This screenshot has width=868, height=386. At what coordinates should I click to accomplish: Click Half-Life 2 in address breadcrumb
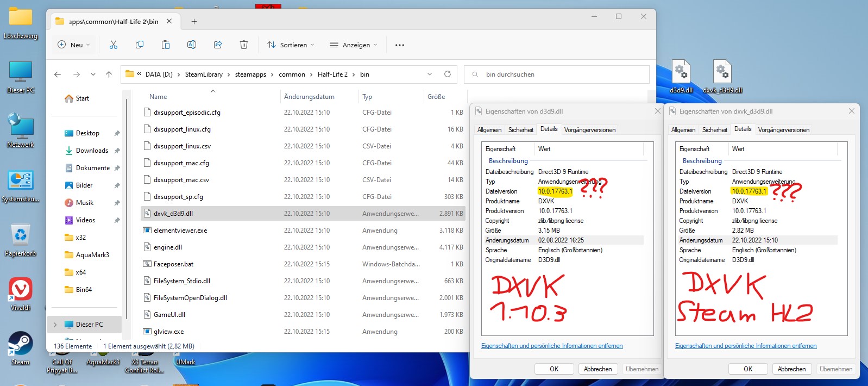[x=332, y=74]
